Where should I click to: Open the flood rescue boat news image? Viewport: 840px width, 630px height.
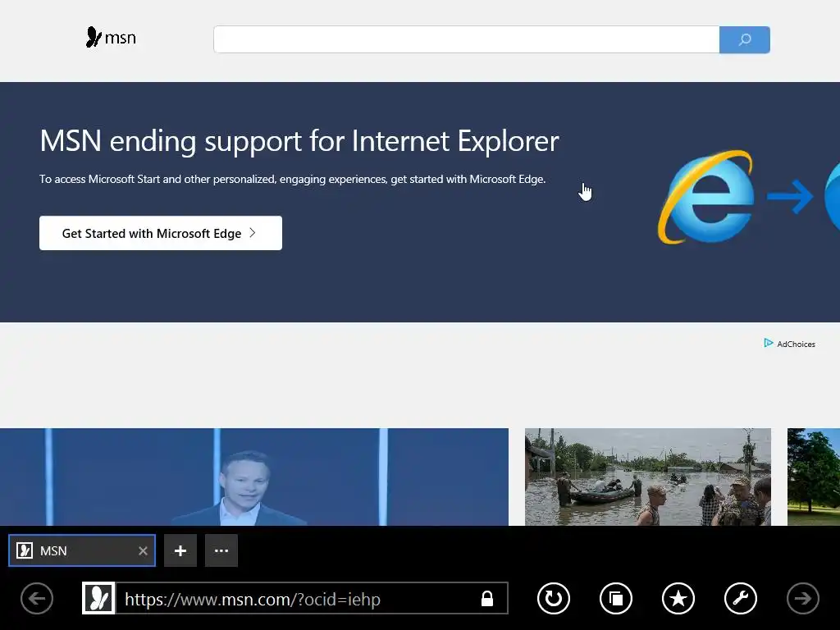648,477
